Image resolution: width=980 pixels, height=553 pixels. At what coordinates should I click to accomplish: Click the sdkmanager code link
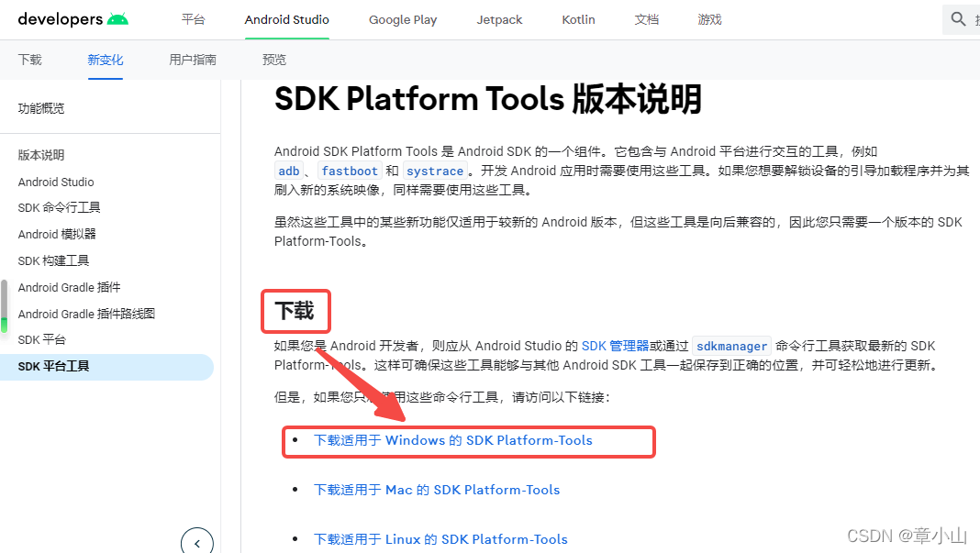pos(731,346)
